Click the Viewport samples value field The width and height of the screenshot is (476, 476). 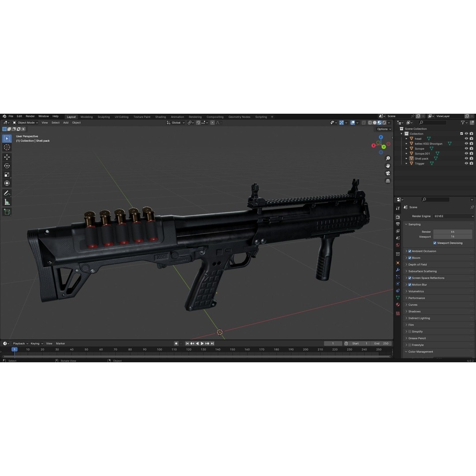(x=452, y=237)
